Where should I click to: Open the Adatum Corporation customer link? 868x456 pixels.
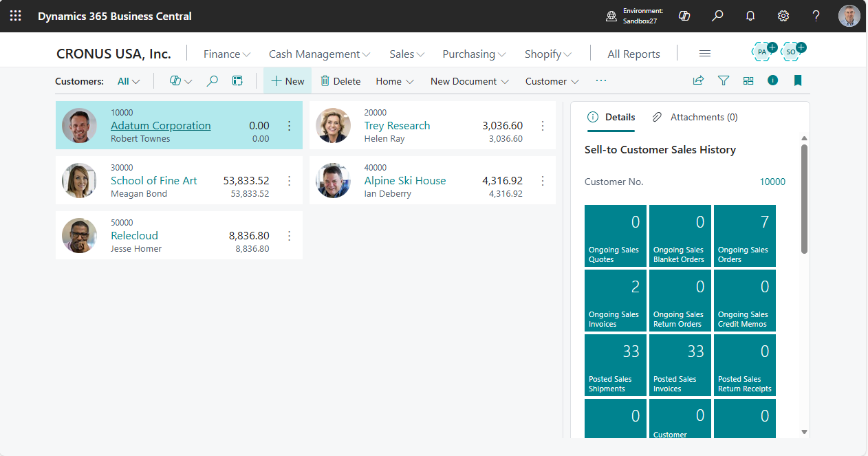click(x=161, y=126)
